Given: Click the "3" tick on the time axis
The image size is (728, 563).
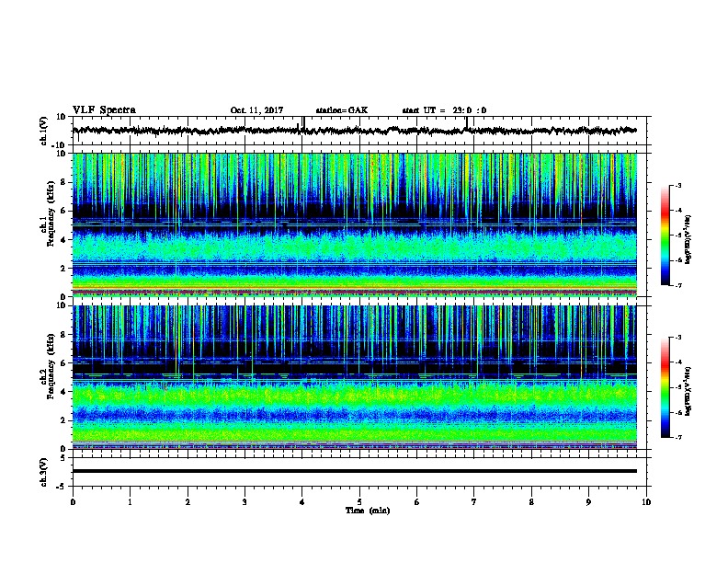Looking at the screenshot, I should tap(245, 502).
